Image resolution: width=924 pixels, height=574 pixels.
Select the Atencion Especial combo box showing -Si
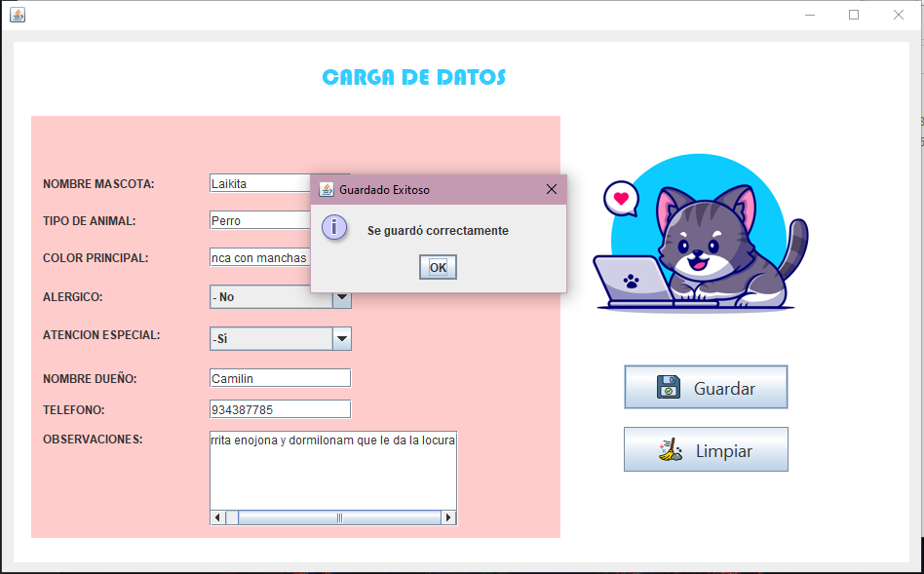271,338
